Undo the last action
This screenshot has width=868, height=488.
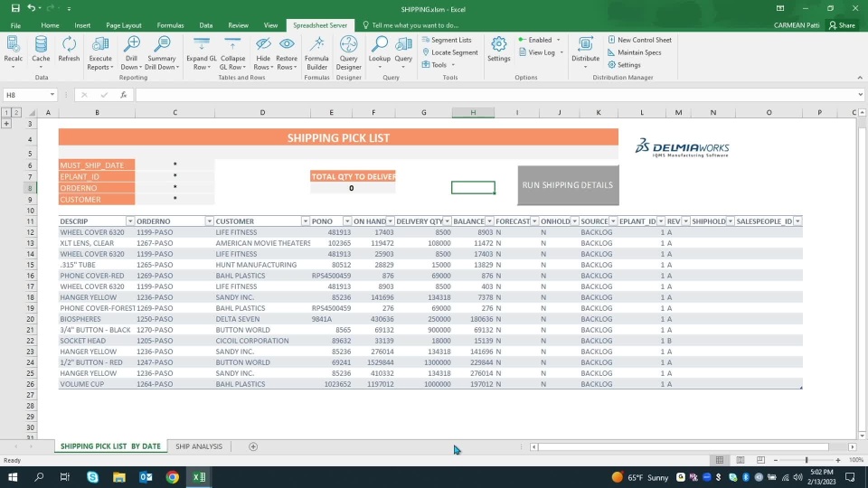(31, 8)
